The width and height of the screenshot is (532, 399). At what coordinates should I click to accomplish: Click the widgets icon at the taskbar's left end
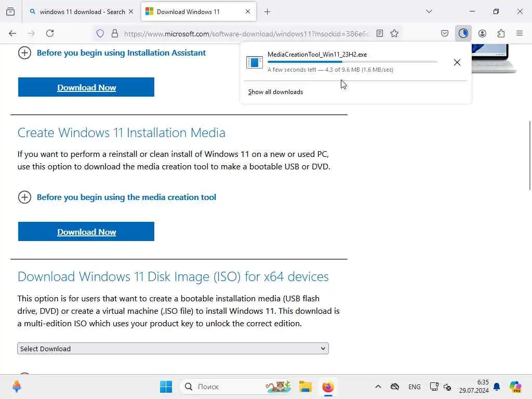pyautogui.click(x=17, y=387)
